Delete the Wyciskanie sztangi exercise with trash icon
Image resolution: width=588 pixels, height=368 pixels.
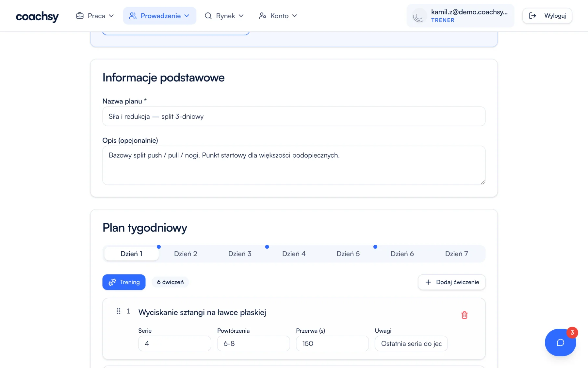[464, 315]
